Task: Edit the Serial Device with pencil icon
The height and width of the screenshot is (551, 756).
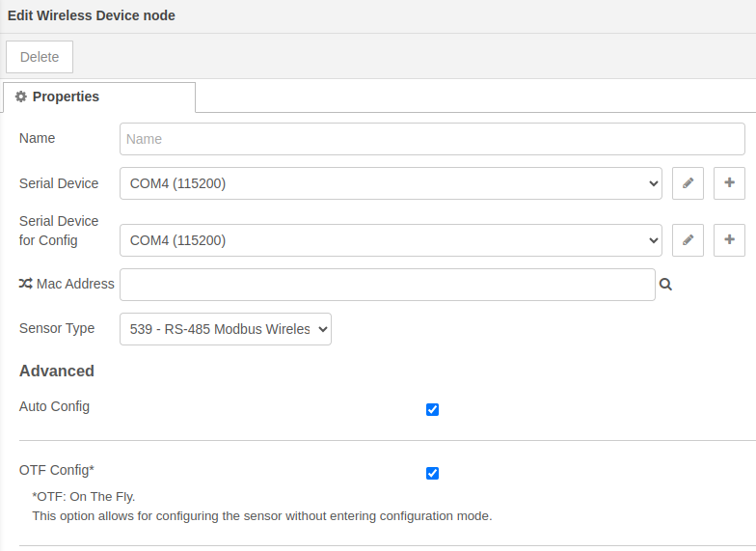Action: coord(688,183)
